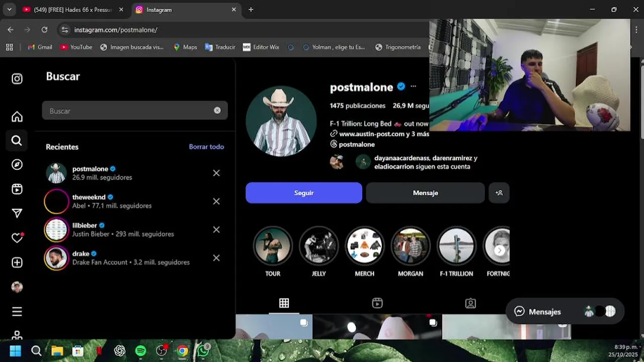Select the Instagram browser tab
Viewport: 644px width, 362px height.
coord(186,10)
